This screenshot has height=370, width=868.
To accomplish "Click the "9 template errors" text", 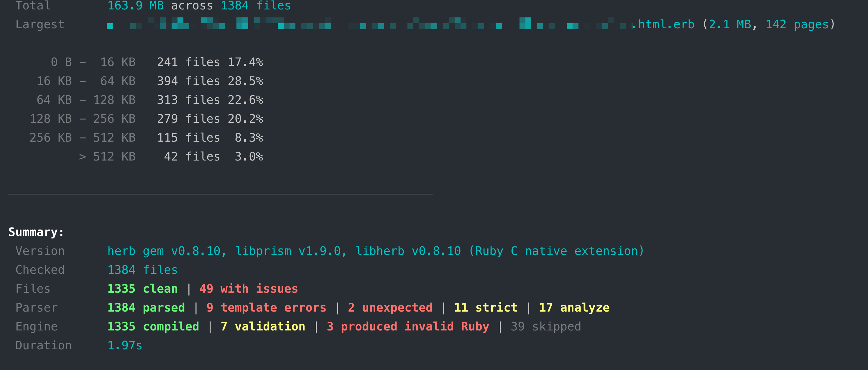I will 266,308.
